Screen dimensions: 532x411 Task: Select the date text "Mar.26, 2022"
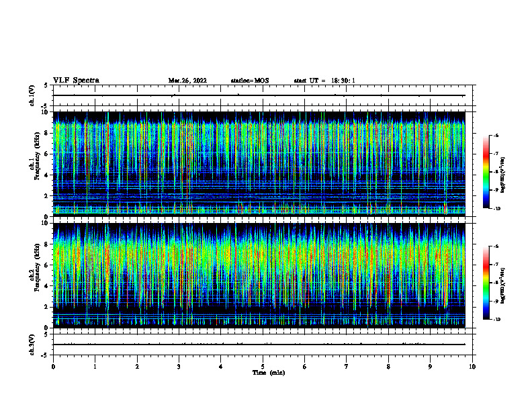(187, 81)
